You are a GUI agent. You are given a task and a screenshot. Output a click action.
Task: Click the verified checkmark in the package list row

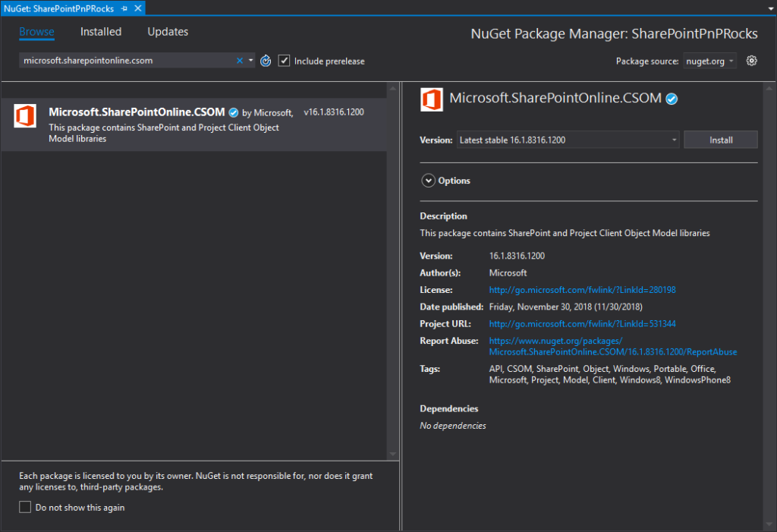pyautogui.click(x=234, y=112)
